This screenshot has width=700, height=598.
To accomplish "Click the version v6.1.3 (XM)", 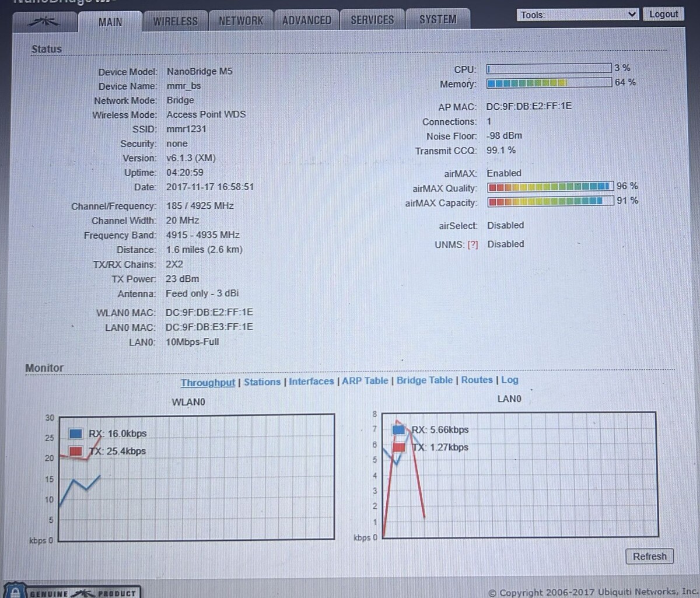I will pos(191,158).
